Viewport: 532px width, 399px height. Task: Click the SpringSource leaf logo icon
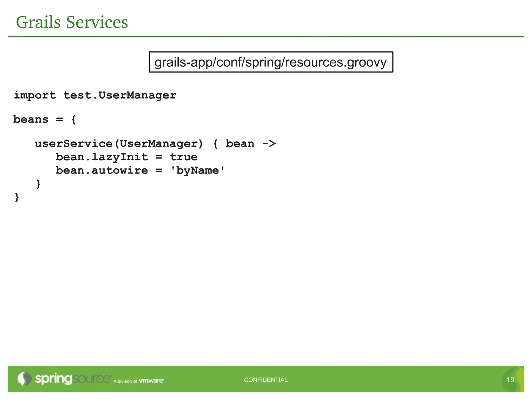point(24,379)
